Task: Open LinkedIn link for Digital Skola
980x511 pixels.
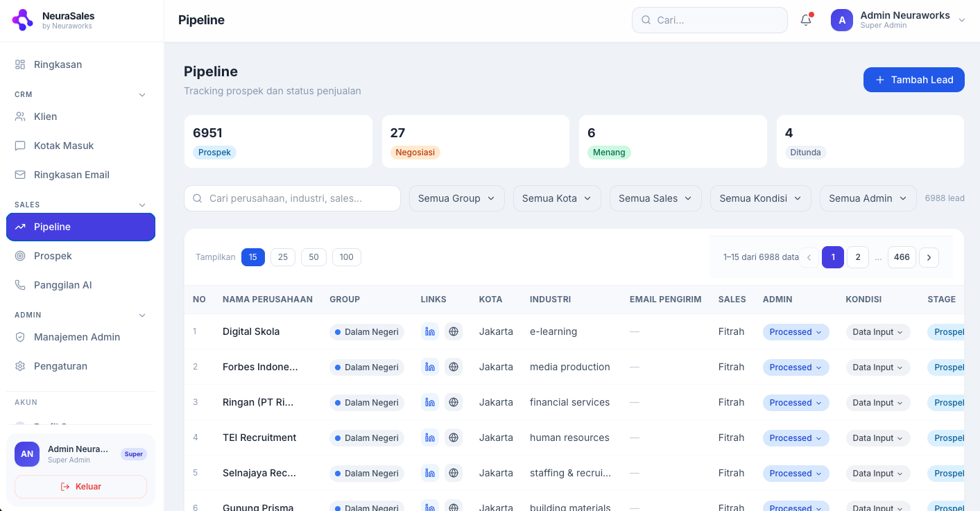Action: pos(430,331)
